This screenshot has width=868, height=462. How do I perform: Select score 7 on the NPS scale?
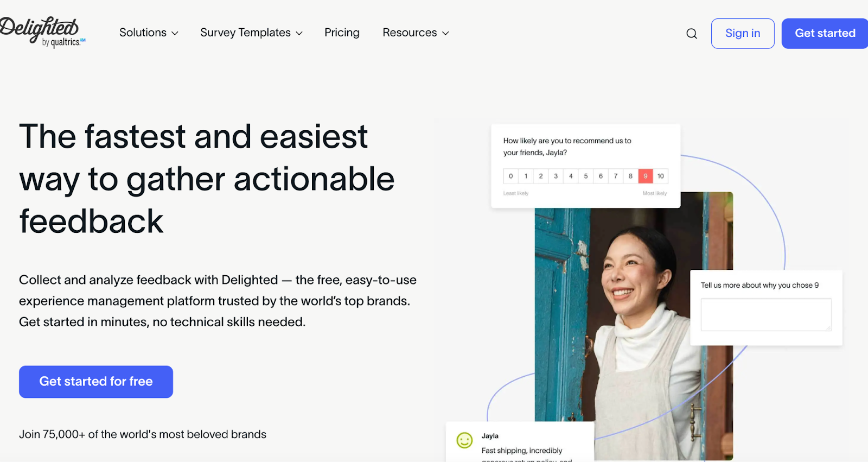click(616, 176)
